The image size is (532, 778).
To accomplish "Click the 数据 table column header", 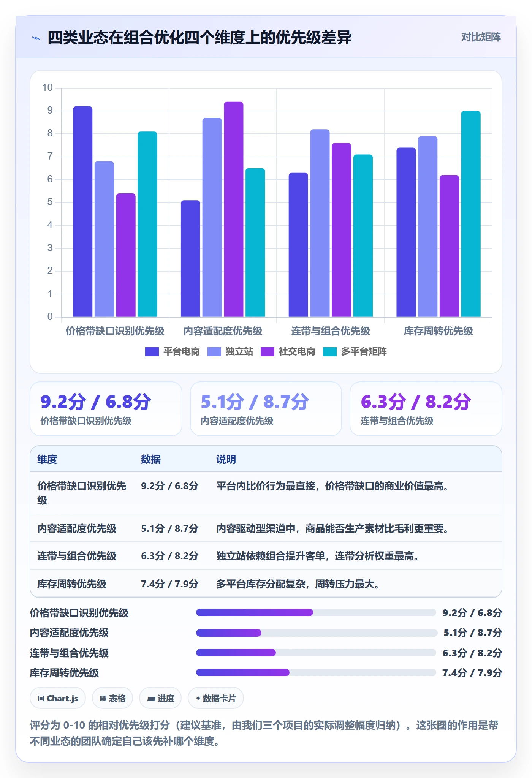I will pos(151,459).
